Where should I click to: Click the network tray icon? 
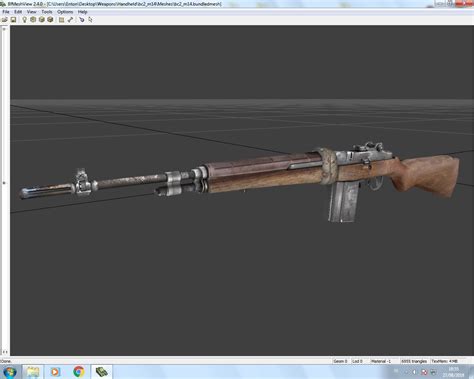433,372
